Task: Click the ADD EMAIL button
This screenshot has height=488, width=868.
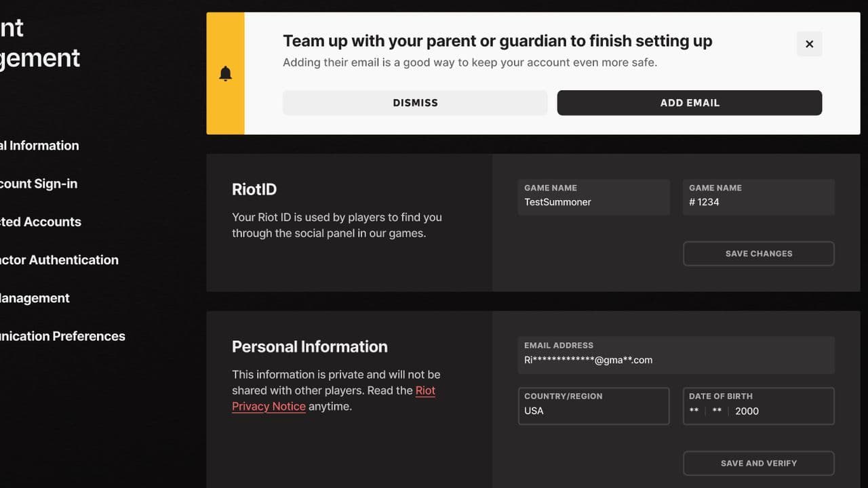Action: pos(690,103)
